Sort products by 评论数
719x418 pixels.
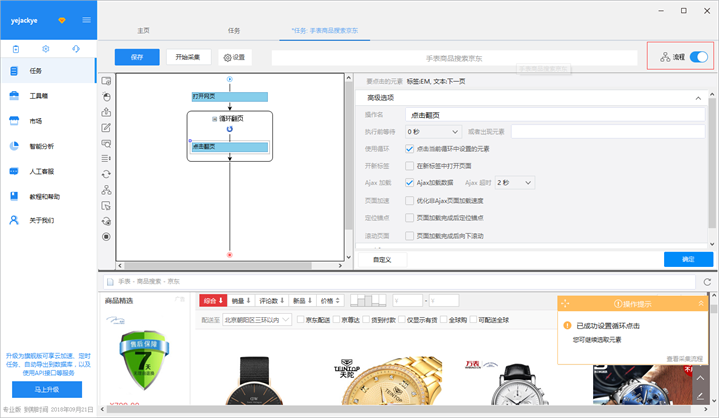[272, 301]
